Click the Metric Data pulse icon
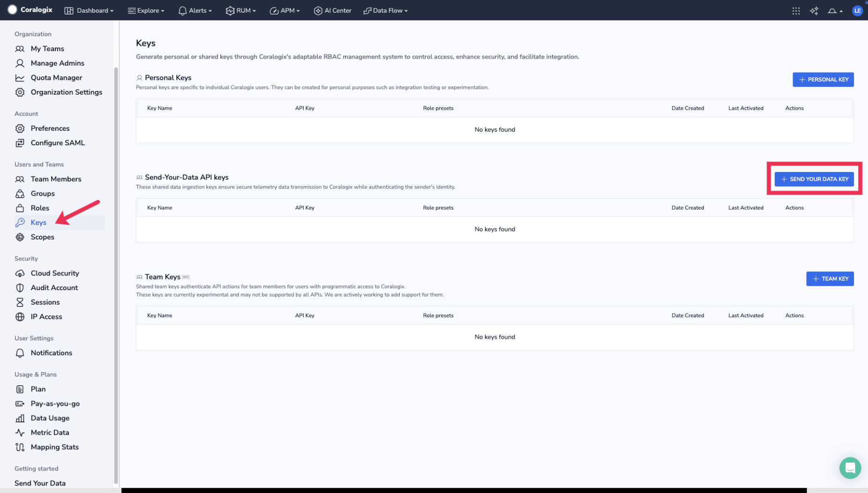 point(20,433)
